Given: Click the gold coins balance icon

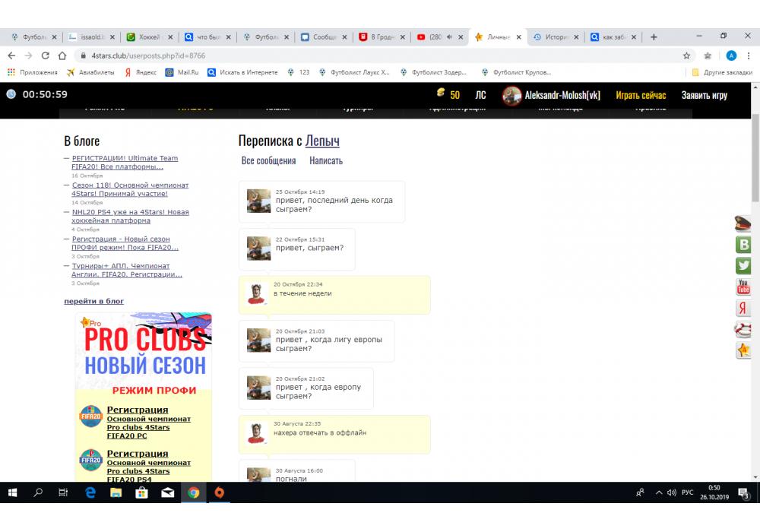Looking at the screenshot, I should coord(439,93).
